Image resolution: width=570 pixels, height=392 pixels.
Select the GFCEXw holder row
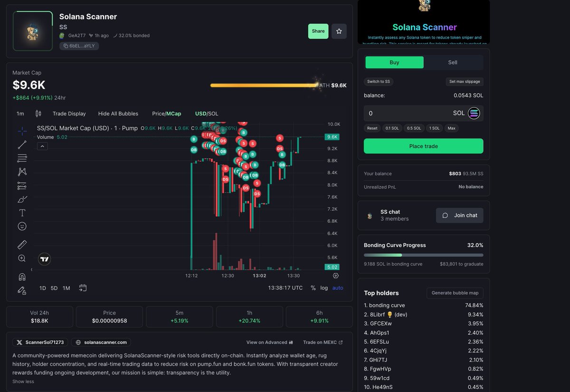tap(424, 324)
